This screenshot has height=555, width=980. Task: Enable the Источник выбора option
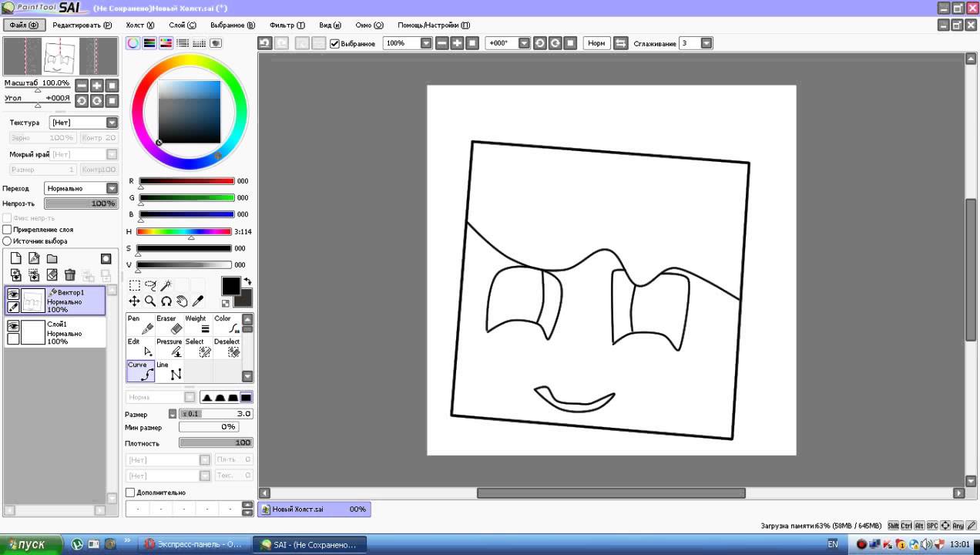[x=8, y=241]
